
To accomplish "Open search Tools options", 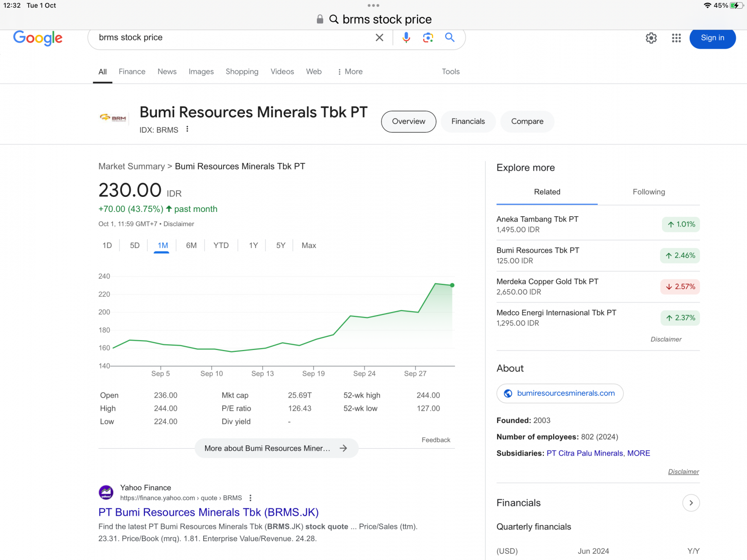I will 451,71.
